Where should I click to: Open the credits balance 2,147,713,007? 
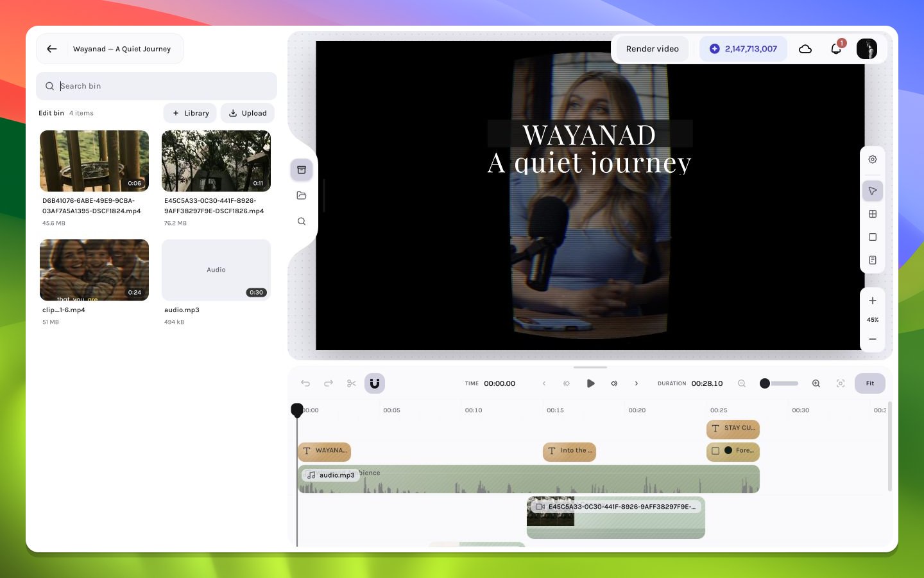coord(743,49)
